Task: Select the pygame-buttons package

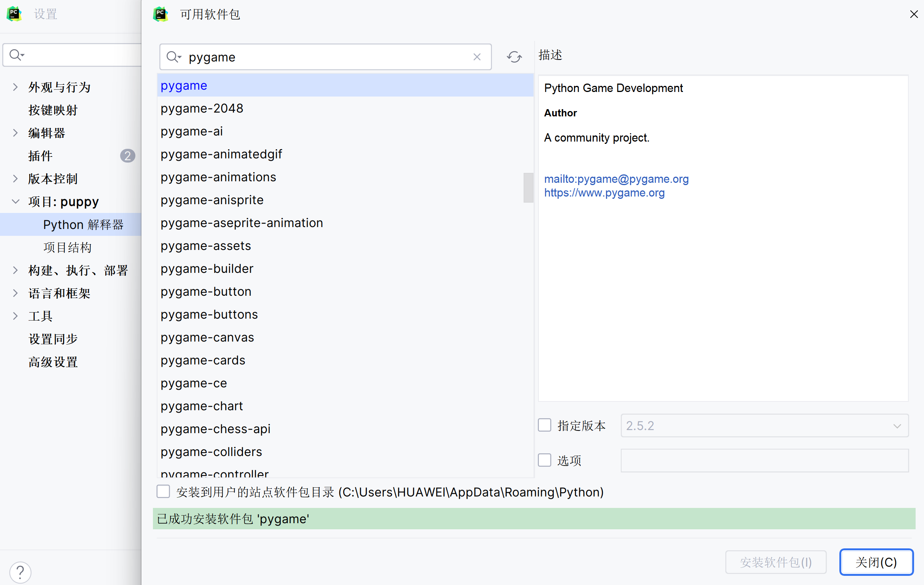Action: [345, 314]
